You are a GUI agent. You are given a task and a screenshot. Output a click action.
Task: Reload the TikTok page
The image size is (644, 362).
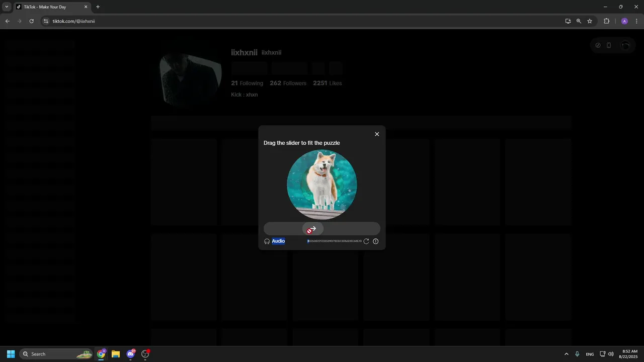[x=32, y=21]
